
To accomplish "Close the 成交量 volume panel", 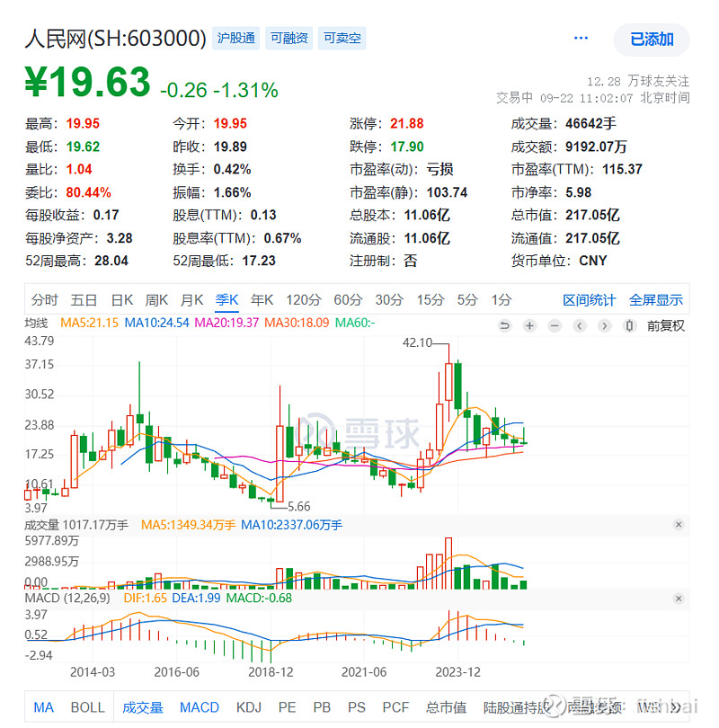I will point(679,525).
